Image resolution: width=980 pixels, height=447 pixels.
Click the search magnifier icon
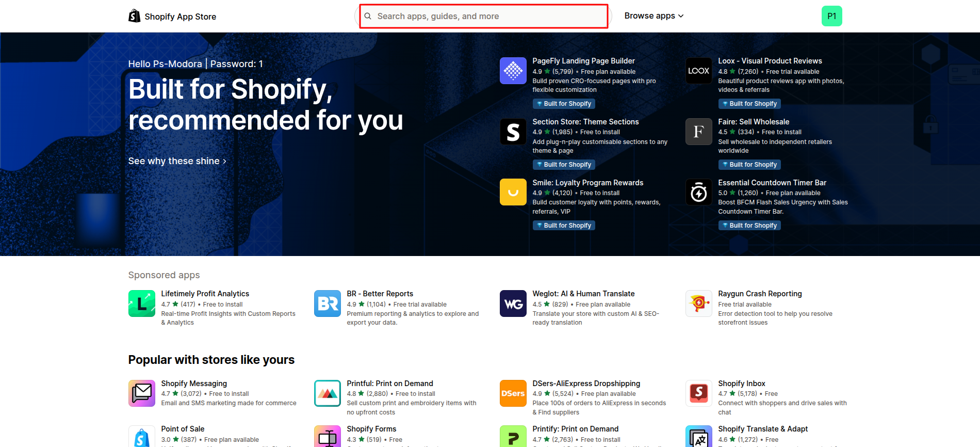[368, 16]
